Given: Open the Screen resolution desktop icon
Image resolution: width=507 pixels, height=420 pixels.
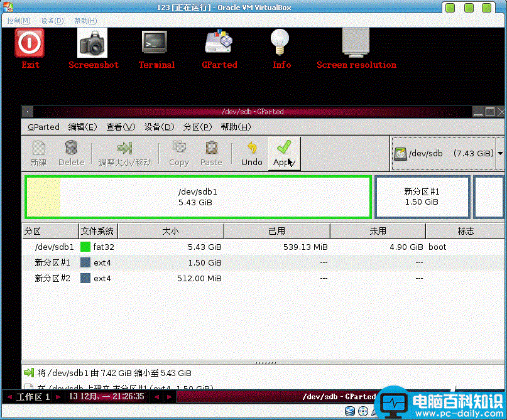Looking at the screenshot, I should (x=356, y=43).
